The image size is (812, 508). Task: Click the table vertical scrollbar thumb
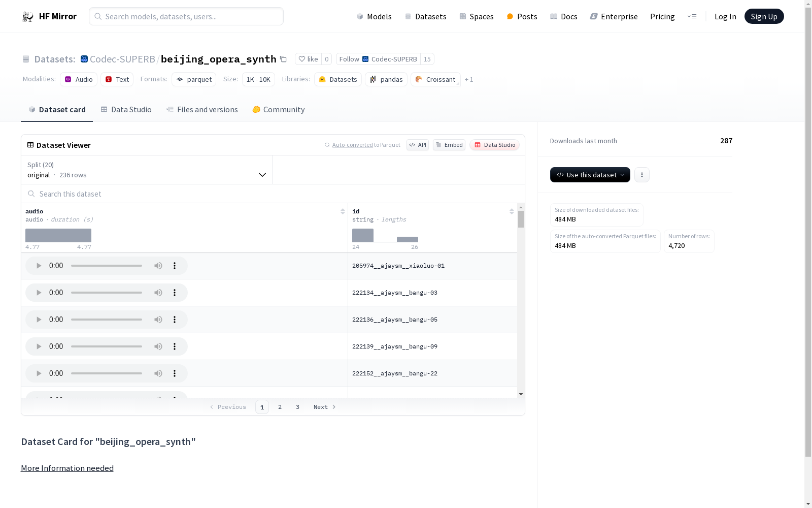coord(521,219)
